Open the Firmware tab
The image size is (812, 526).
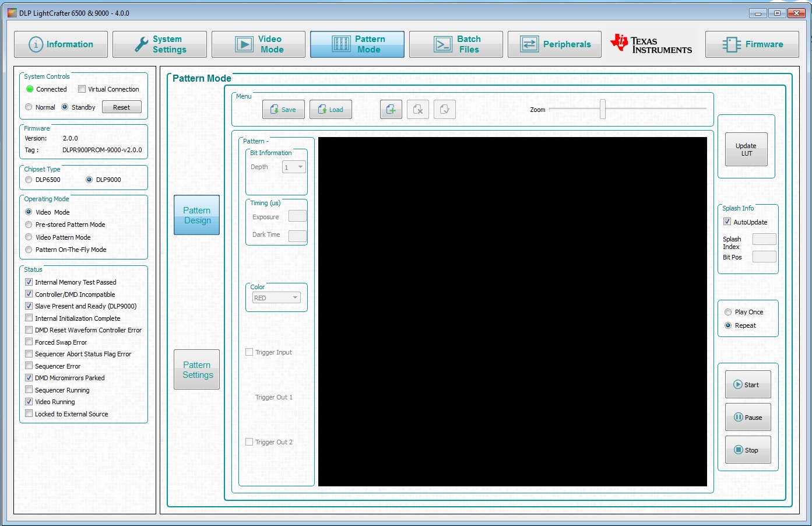pyautogui.click(x=752, y=44)
